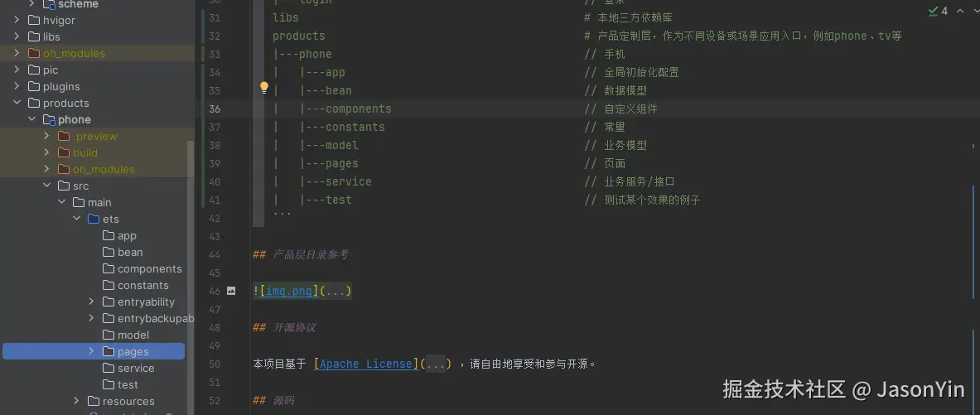980x415 pixels.
Task: Click line number 36 in gutter
Action: click(215, 109)
